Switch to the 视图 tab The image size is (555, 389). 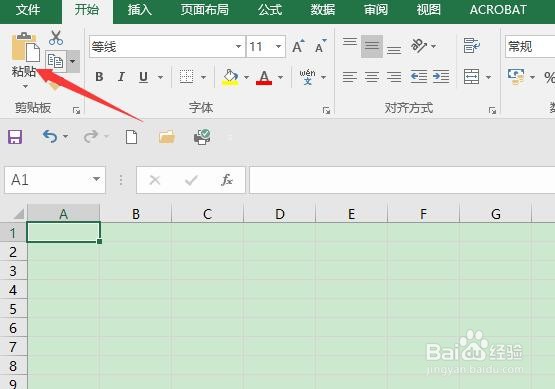click(429, 10)
